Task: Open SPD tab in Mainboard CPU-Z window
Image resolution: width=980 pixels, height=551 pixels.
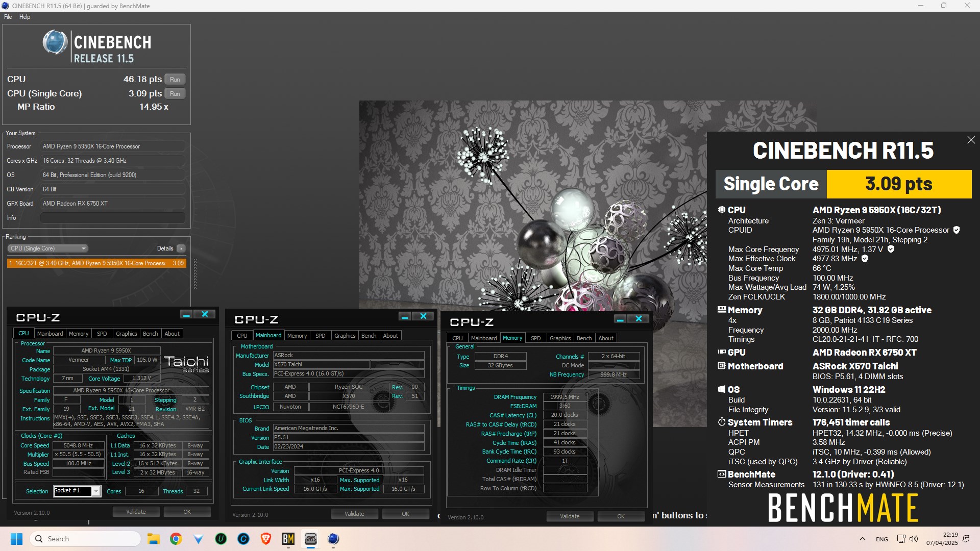Action: [321, 336]
